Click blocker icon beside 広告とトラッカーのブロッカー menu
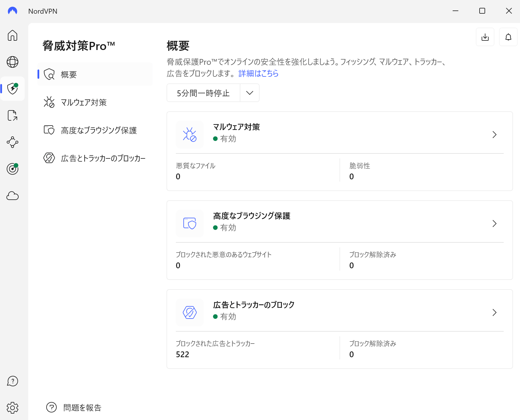 click(49, 158)
